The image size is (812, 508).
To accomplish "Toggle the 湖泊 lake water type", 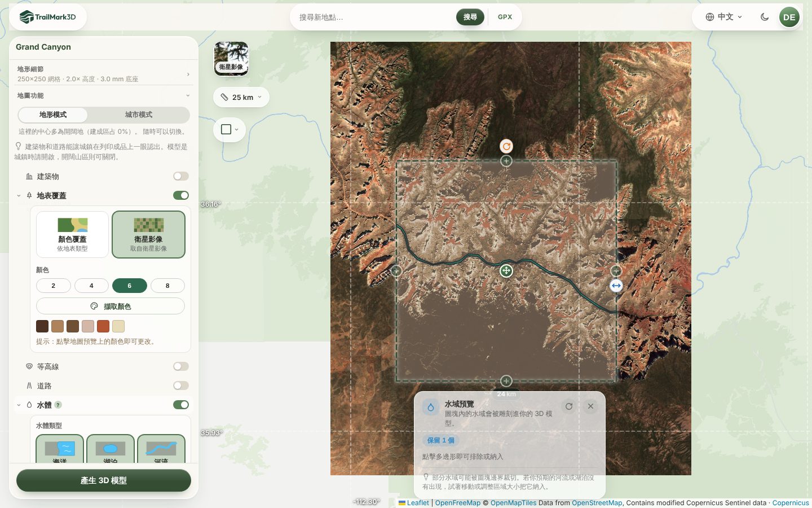I will (x=111, y=449).
